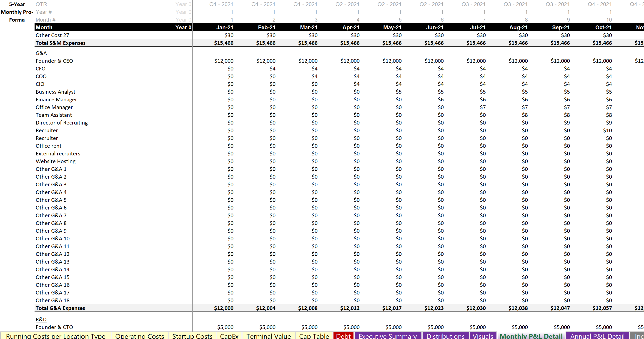Click the May-21 Business Analyst $5 cell
The width and height of the screenshot is (644, 339).
(x=398, y=92)
